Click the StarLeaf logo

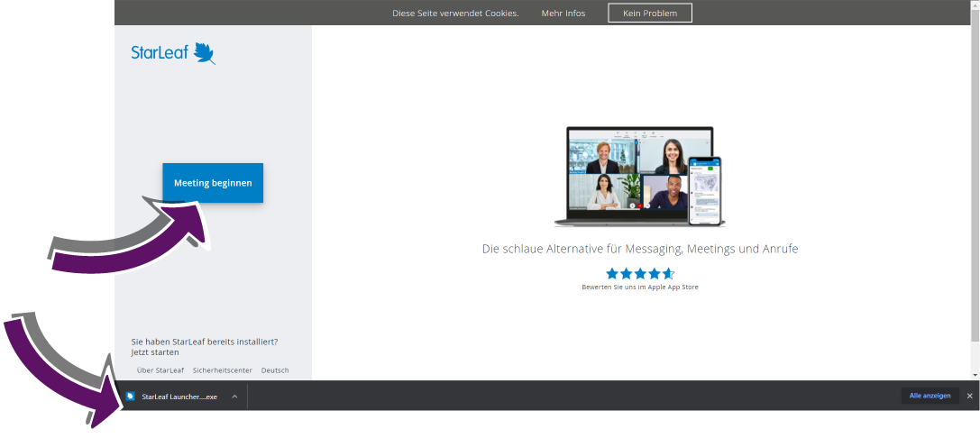(x=173, y=53)
